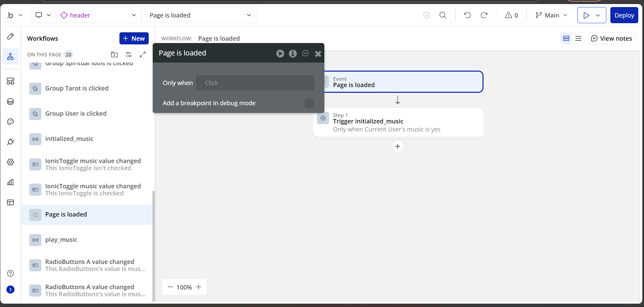Select the play_music workflow item

point(61,240)
